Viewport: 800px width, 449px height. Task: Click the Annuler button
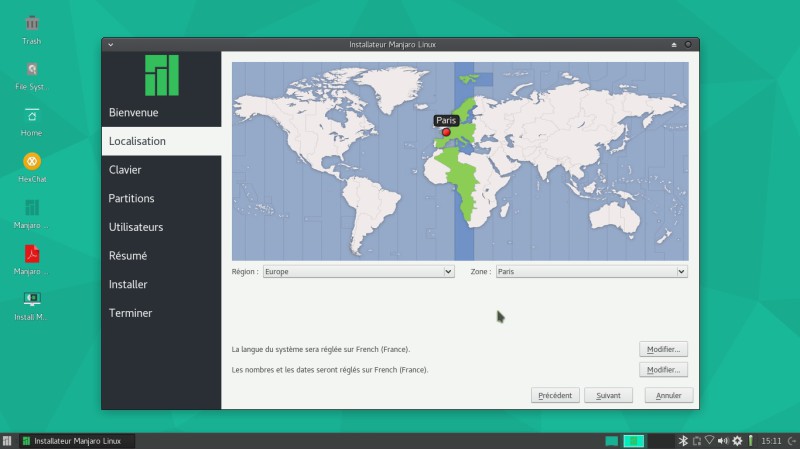[x=668, y=395]
